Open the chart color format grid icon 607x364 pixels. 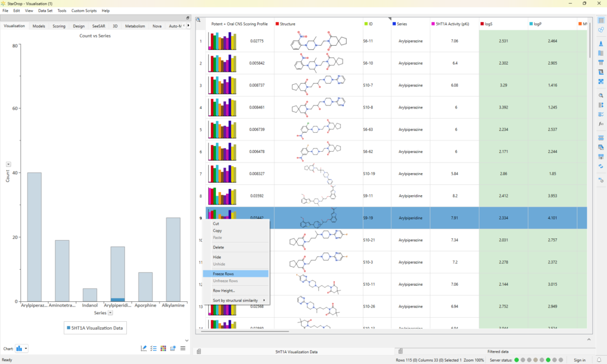[163, 348]
